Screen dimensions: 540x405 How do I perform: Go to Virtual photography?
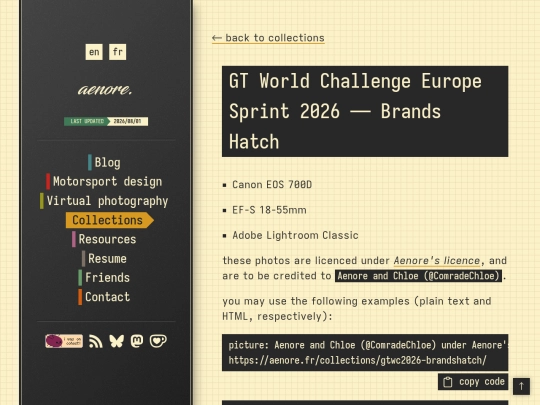[104, 201]
